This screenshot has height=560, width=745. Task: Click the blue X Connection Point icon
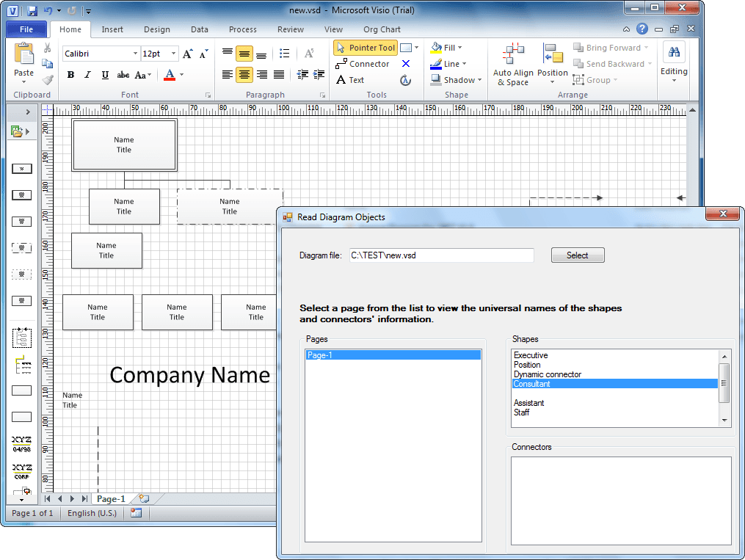[406, 64]
